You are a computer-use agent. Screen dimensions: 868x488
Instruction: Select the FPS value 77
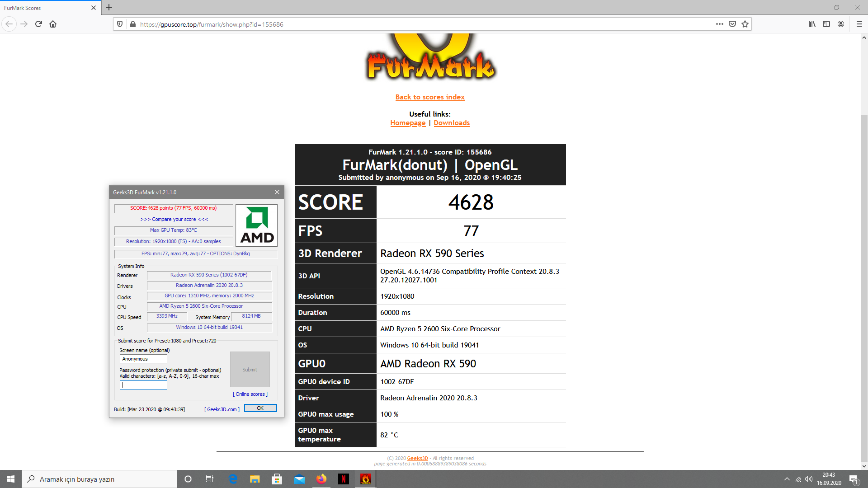pyautogui.click(x=471, y=231)
